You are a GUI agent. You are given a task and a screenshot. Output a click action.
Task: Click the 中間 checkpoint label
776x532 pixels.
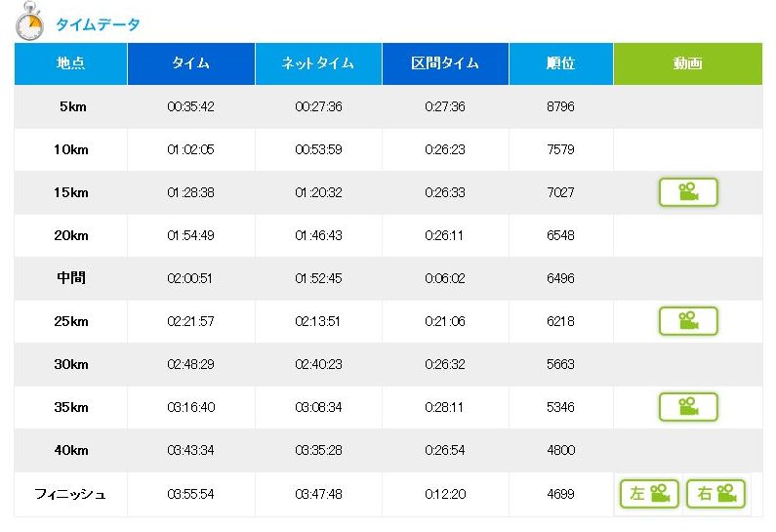(x=71, y=278)
